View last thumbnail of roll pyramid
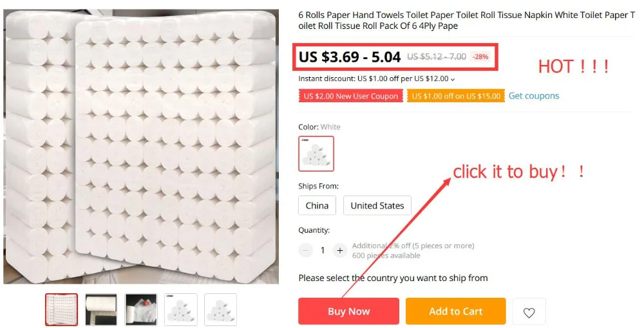This screenshot has width=644, height=328. 220,309
